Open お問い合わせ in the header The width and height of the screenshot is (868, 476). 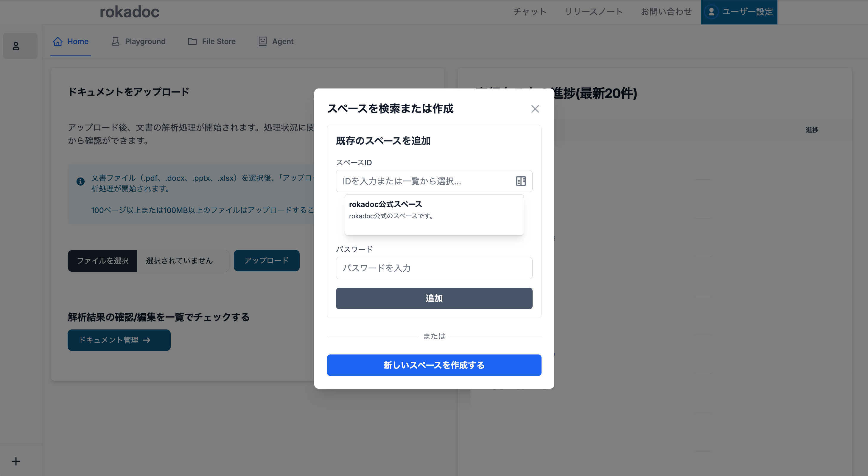point(666,12)
